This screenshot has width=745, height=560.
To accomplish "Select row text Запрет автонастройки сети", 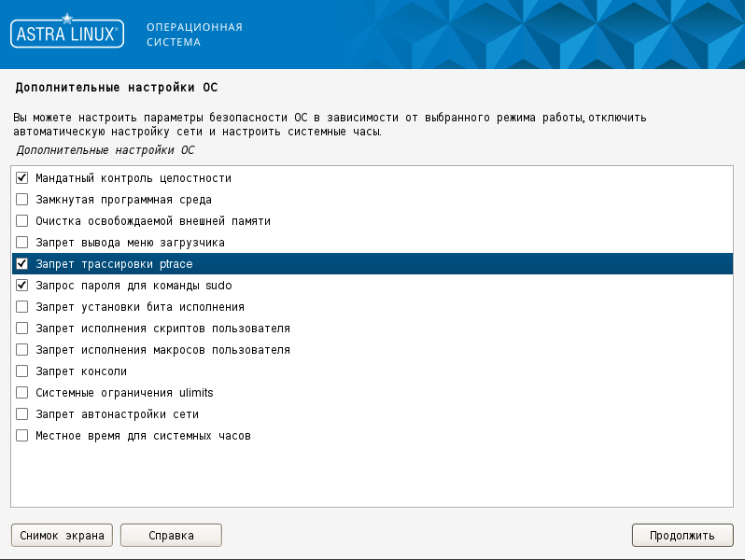I will [118, 414].
